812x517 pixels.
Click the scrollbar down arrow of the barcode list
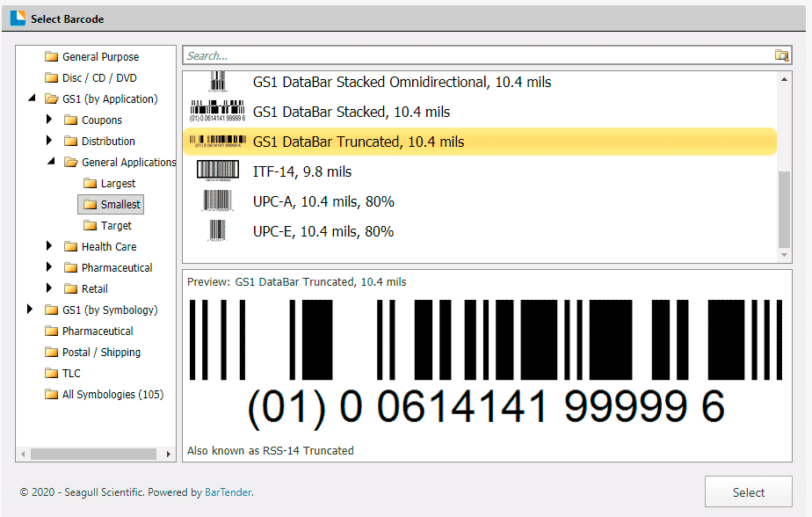pyautogui.click(x=785, y=256)
